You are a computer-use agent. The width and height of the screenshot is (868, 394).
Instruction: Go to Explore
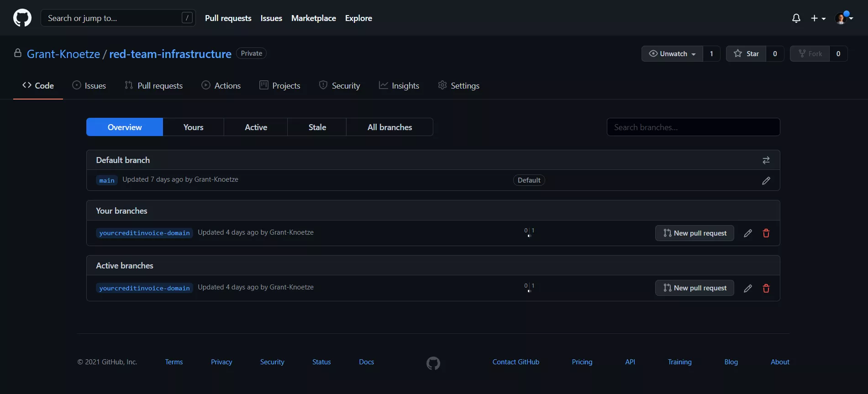358,18
